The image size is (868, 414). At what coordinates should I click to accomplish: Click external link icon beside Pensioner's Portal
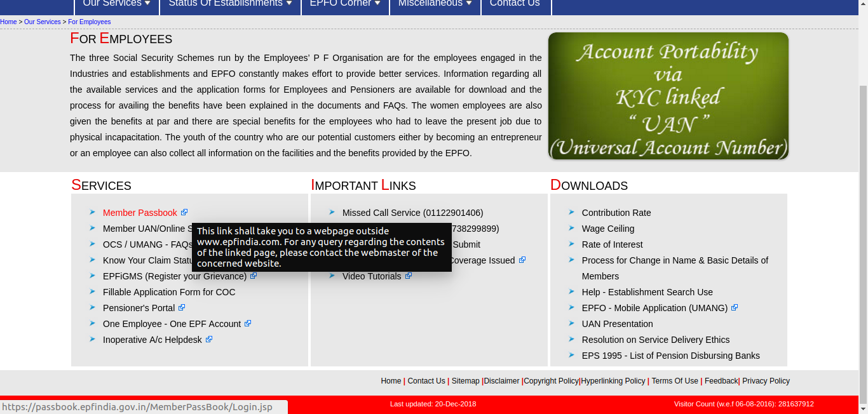[182, 308]
